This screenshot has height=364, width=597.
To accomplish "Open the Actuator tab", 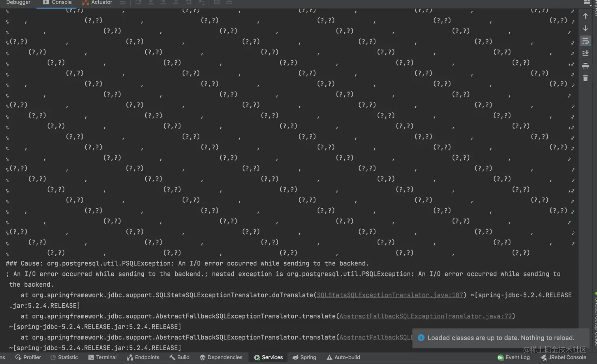I will pos(97,2).
